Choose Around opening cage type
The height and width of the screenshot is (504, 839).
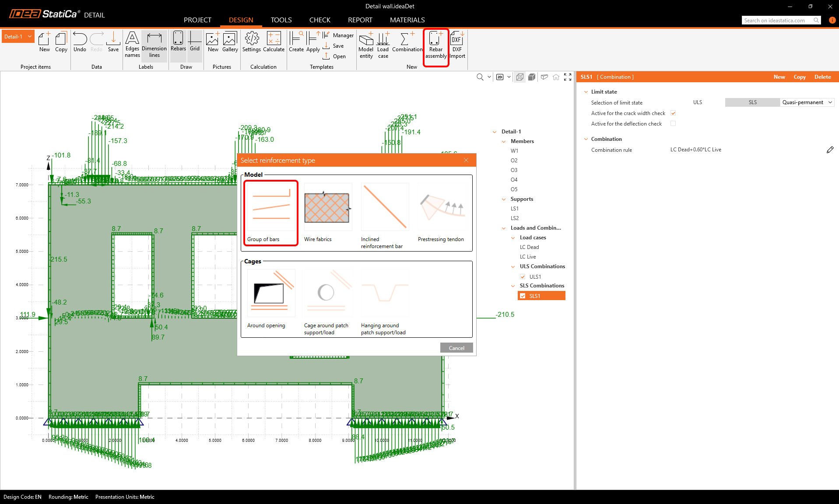click(271, 299)
